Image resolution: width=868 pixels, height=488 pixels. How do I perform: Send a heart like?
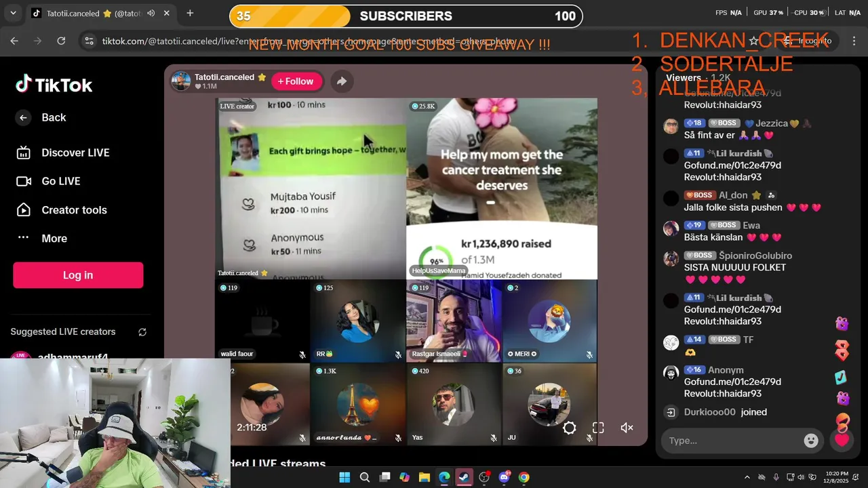pos(842,441)
